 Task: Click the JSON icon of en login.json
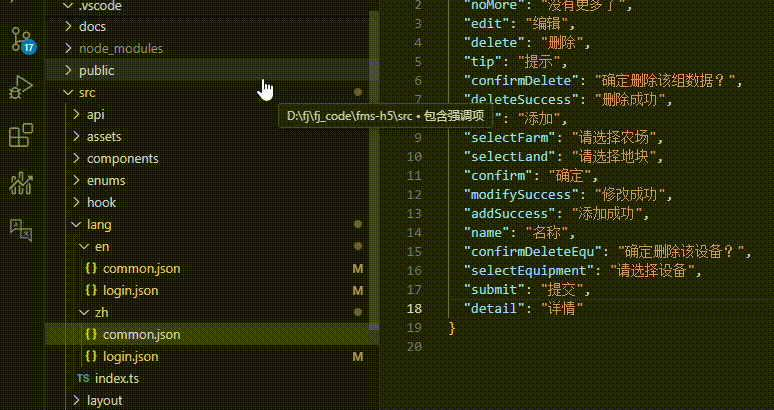[x=91, y=290]
